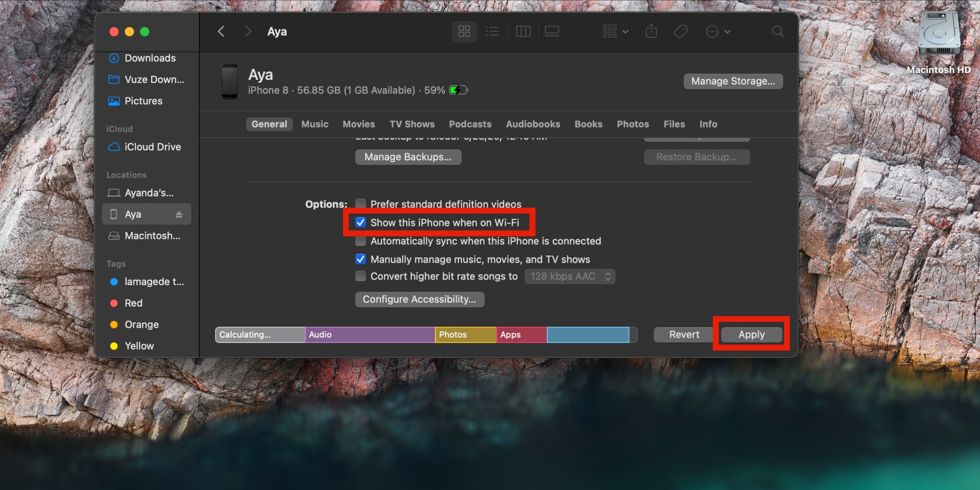Click the Locations sidebar section header
Viewport: 980px width, 490px height.
[127, 175]
